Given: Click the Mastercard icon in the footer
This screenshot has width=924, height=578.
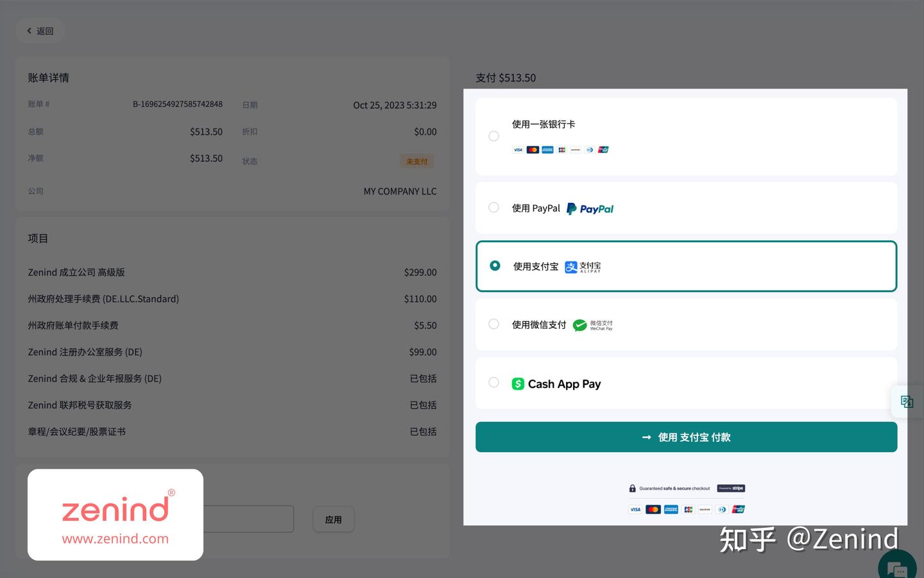Looking at the screenshot, I should (653, 509).
